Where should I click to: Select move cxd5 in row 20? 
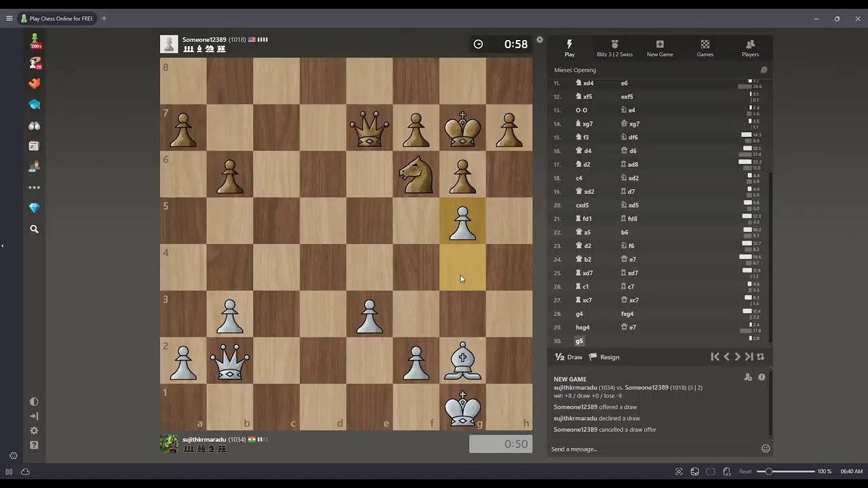582,205
